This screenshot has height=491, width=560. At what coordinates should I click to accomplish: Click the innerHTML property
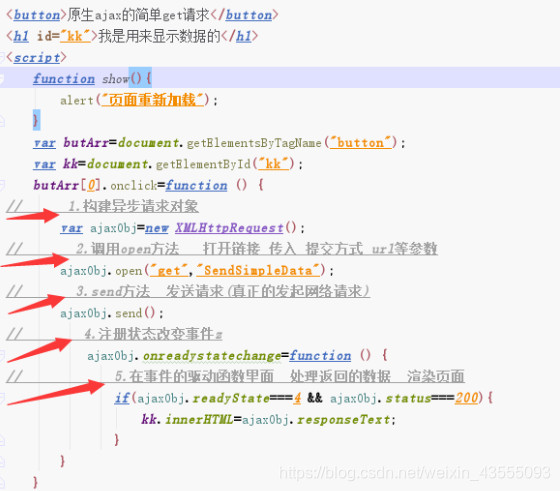(199, 419)
